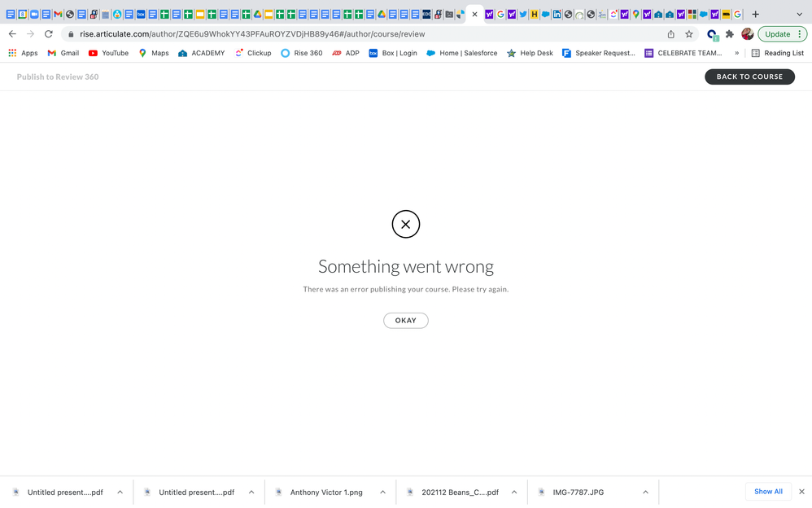Open the Rise 360 bookmark

click(301, 53)
